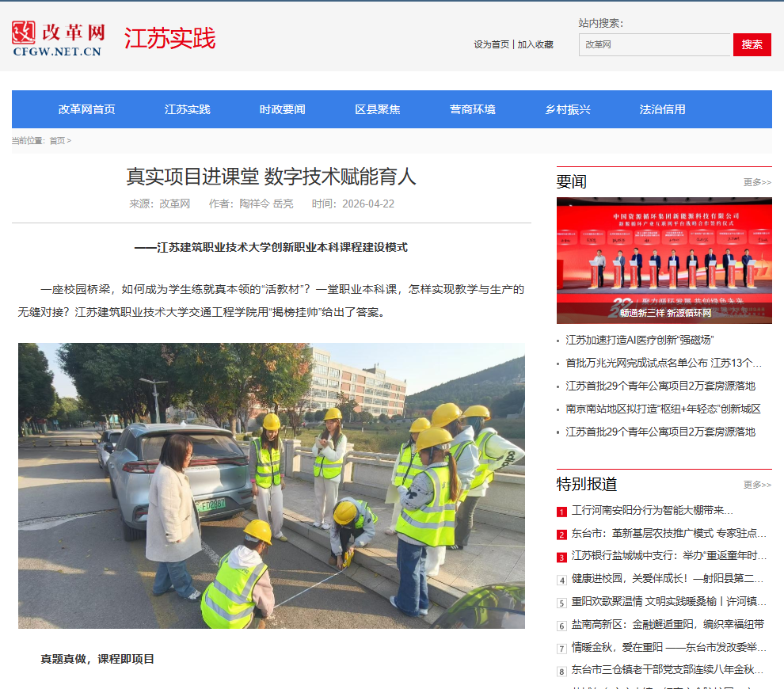Click the 设为首页 link
This screenshot has width=784, height=689.
point(491,45)
